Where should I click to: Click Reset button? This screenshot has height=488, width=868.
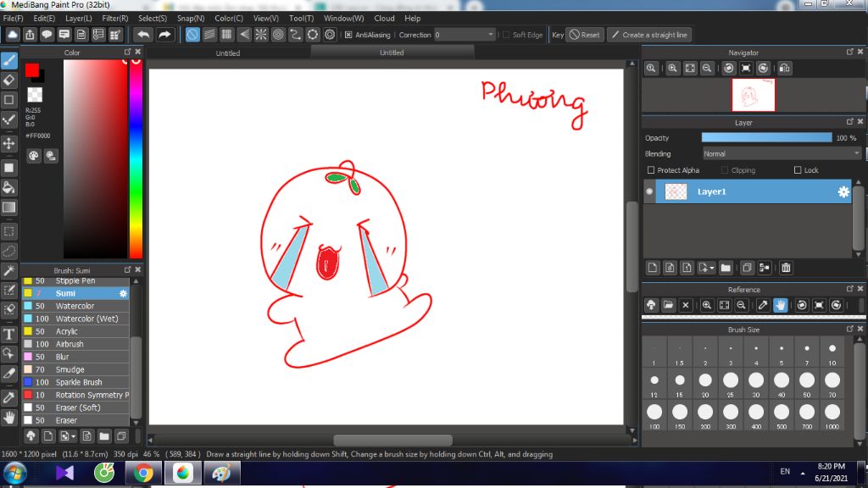click(x=585, y=35)
